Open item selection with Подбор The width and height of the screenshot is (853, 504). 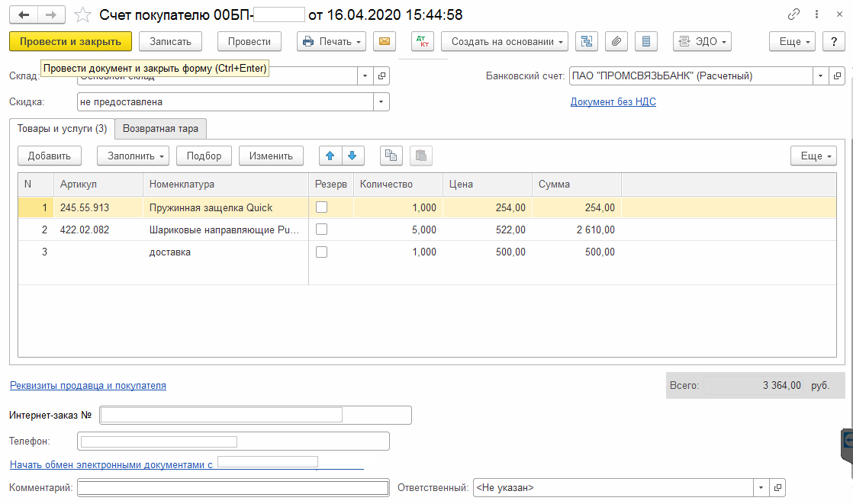[204, 156]
